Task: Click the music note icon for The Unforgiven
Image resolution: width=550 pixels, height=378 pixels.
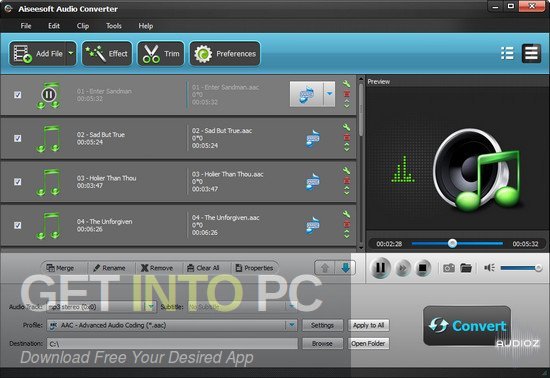Action: click(x=48, y=225)
